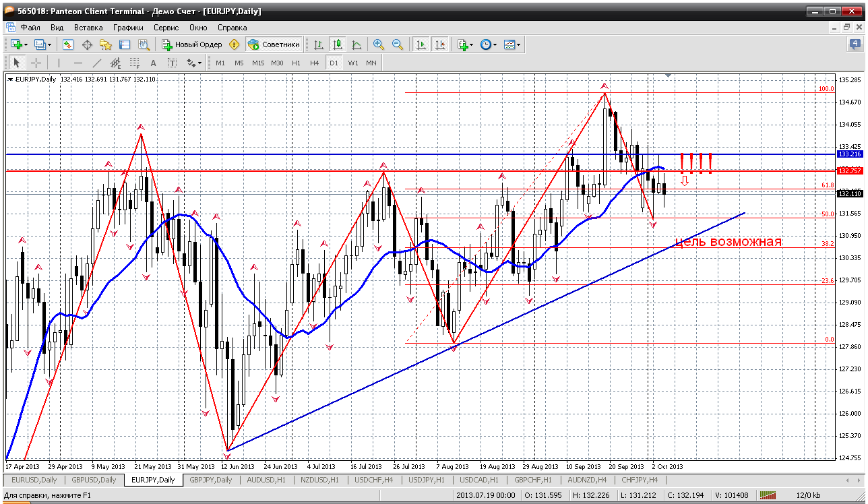Zoom out on the chart
The width and height of the screenshot is (868, 504).
(x=398, y=44)
